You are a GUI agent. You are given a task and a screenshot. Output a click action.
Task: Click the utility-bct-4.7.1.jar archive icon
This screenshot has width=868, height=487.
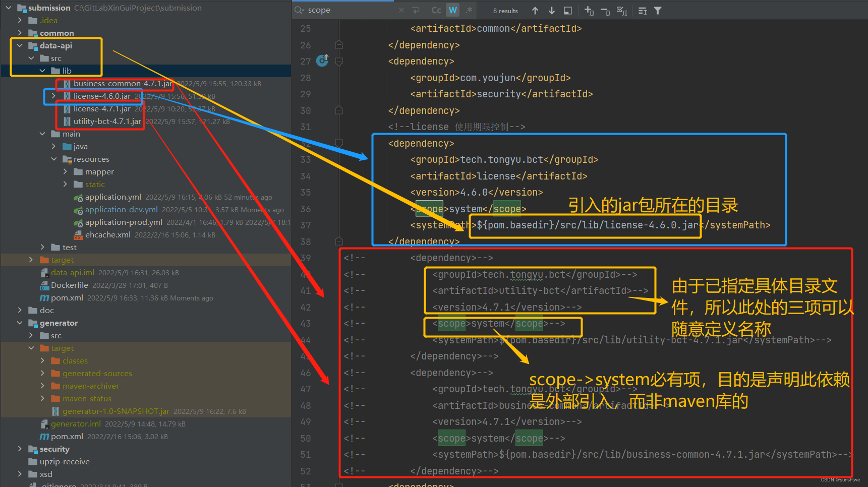click(x=67, y=121)
